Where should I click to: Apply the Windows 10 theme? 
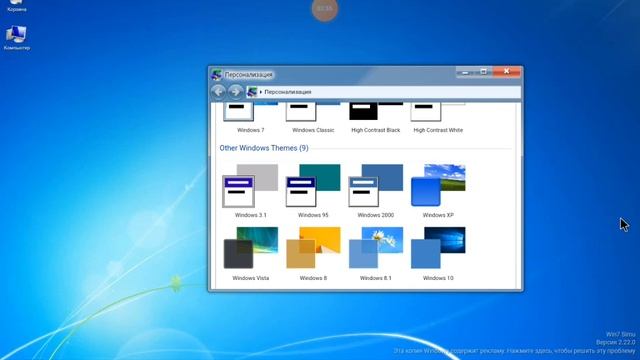(x=438, y=253)
